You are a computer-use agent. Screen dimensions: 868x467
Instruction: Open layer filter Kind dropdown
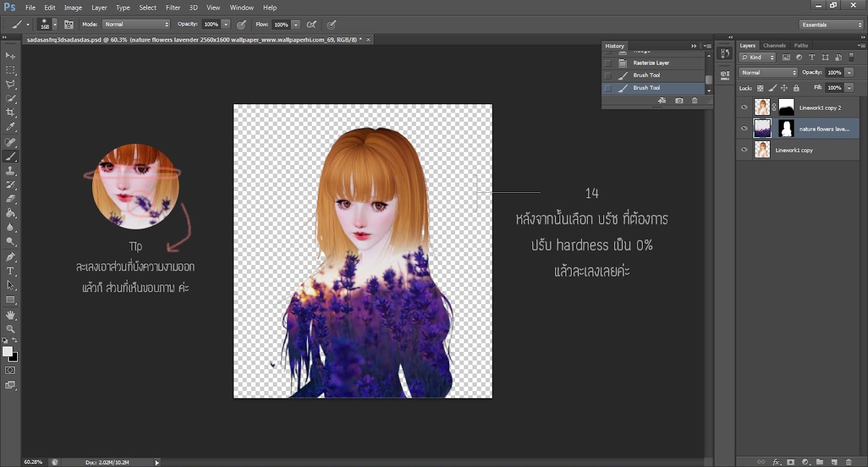pos(757,57)
